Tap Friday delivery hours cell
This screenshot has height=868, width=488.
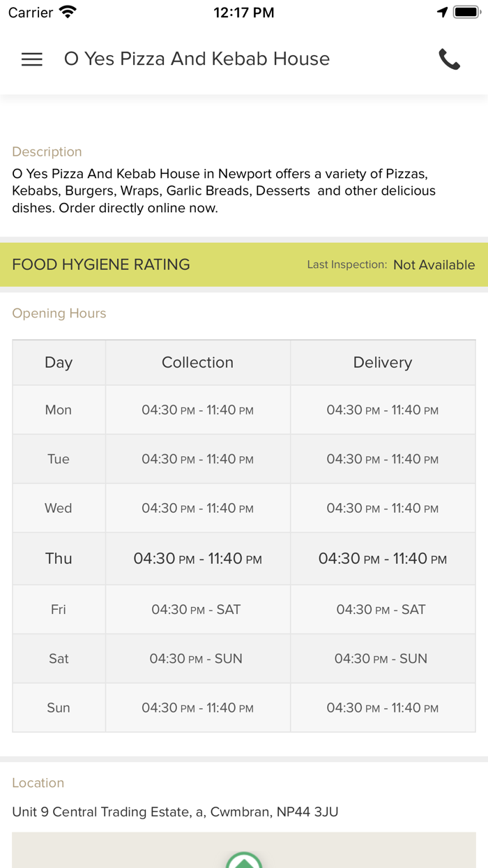coord(382,609)
